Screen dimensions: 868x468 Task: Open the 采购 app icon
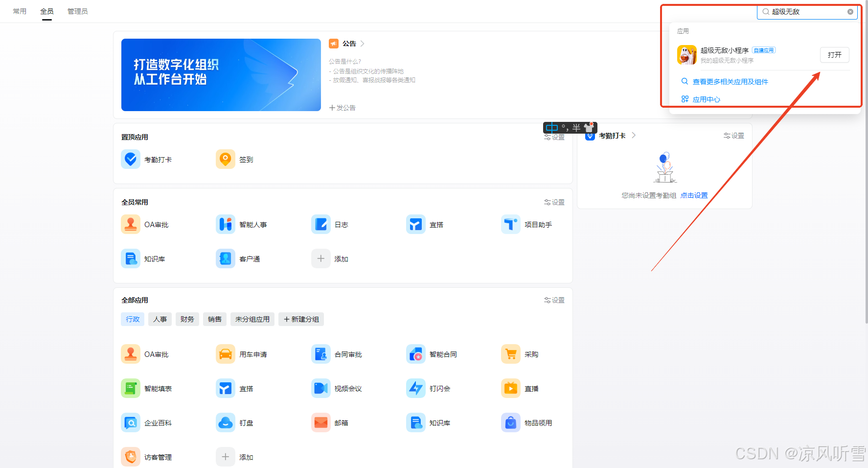(x=511, y=354)
